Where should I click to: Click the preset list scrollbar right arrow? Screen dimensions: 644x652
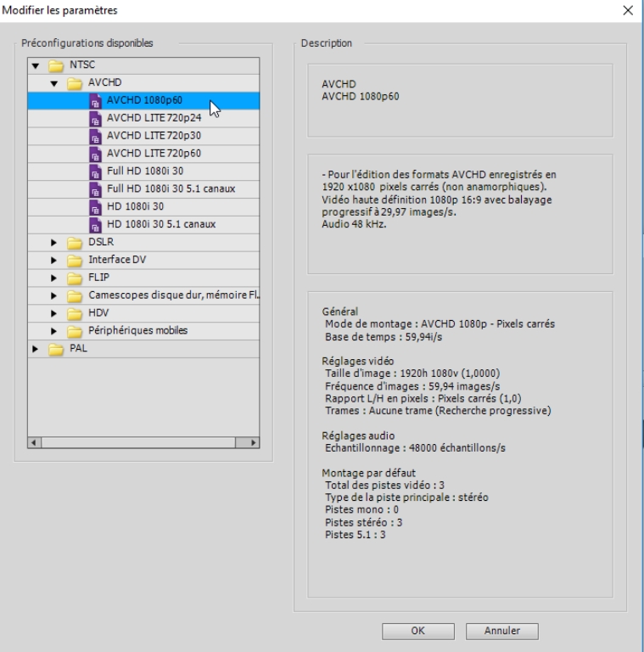point(253,442)
